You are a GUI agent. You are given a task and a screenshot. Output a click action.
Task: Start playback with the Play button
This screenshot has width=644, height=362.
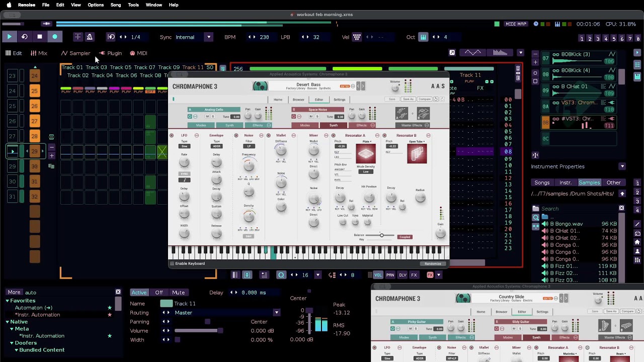(x=9, y=37)
